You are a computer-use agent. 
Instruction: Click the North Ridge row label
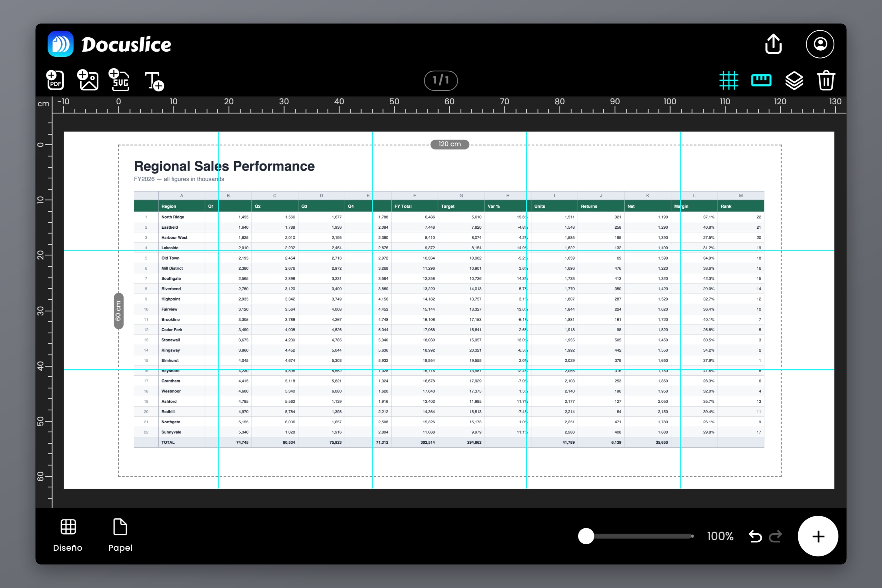pyautogui.click(x=173, y=217)
